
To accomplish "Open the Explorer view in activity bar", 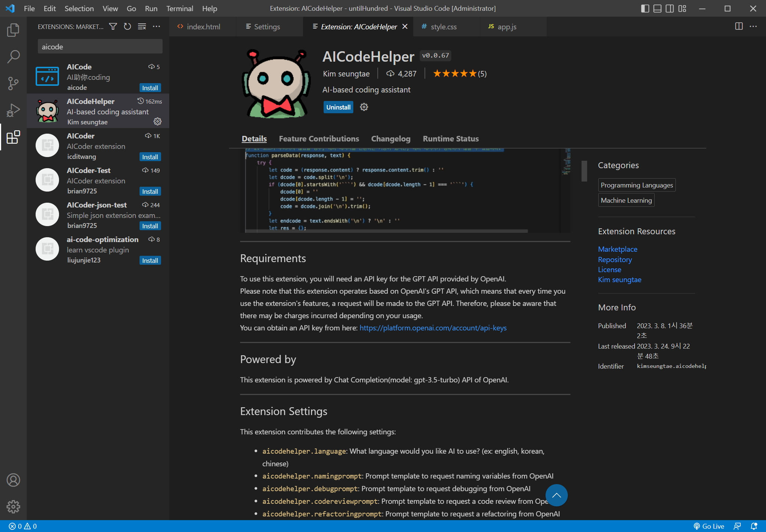I will tap(13, 30).
